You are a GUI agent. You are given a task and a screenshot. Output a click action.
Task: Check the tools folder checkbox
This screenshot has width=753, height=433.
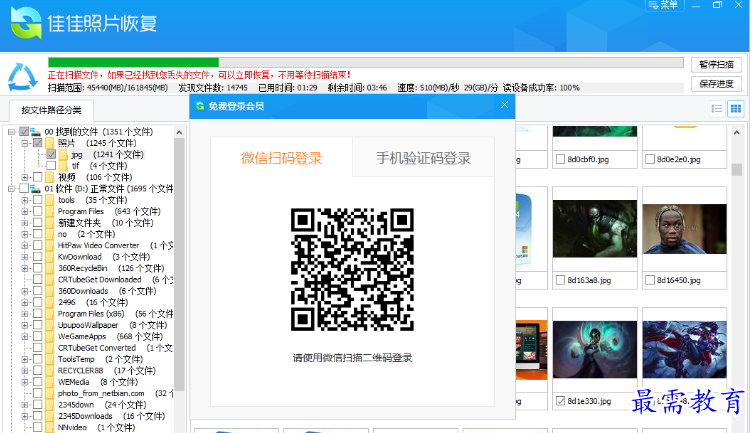coord(37,200)
